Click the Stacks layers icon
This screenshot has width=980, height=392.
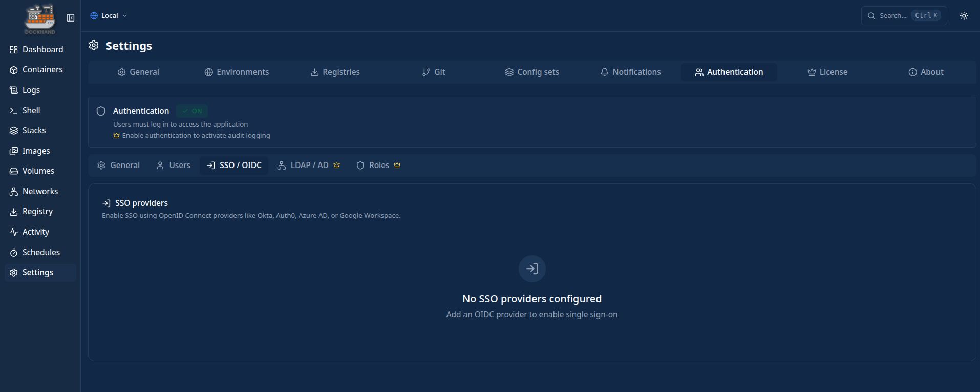(x=14, y=131)
